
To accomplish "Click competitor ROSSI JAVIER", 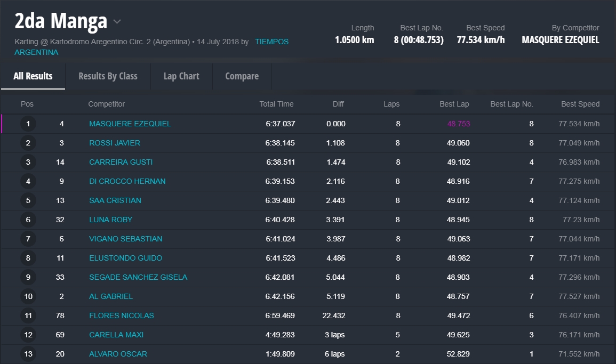I will [114, 143].
